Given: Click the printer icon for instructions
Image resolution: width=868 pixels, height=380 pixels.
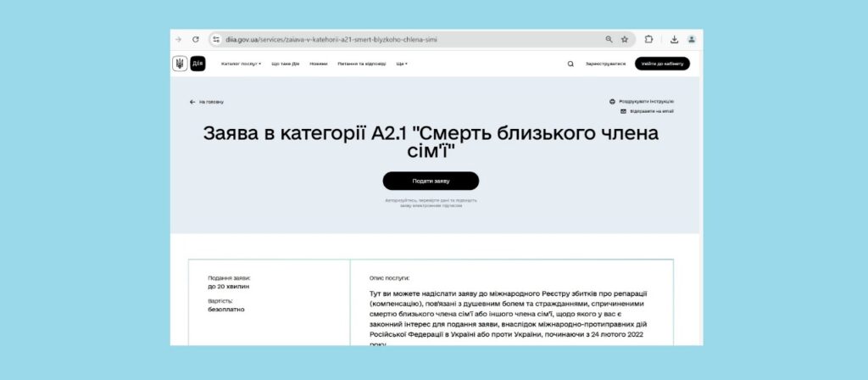Looking at the screenshot, I should click(612, 102).
